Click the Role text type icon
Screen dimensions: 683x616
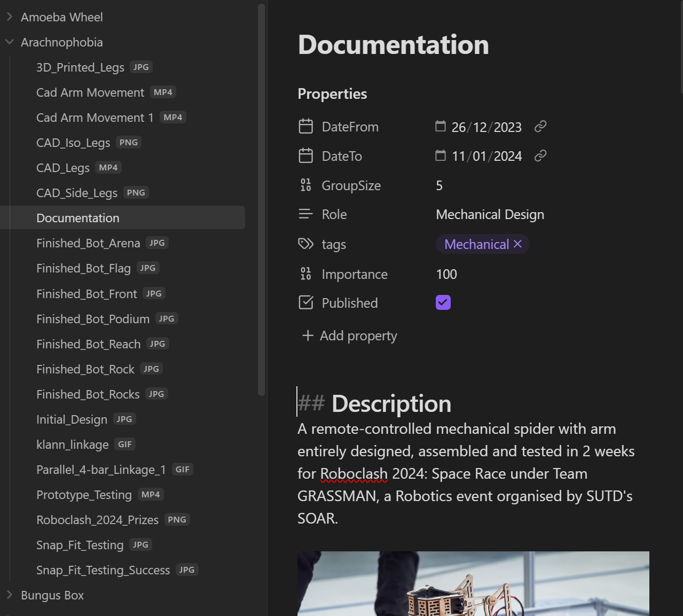coord(306,214)
